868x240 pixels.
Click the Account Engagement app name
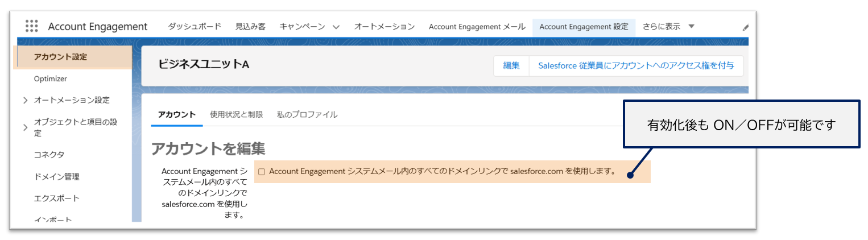pos(98,27)
